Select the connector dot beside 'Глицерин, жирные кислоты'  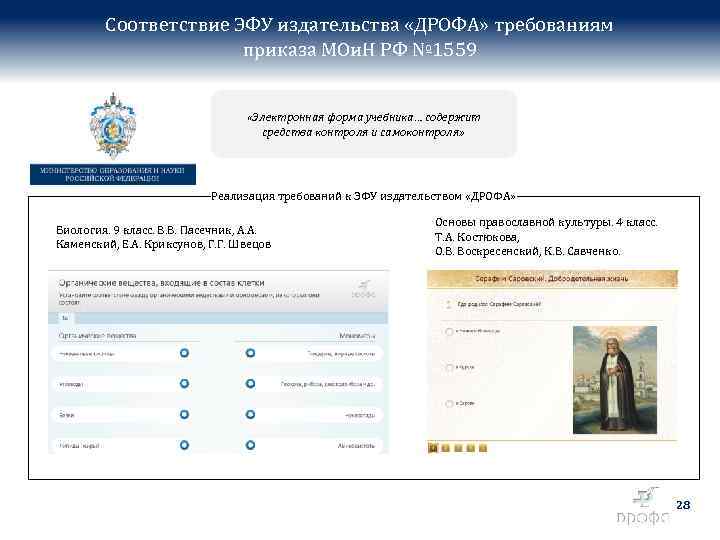(x=250, y=353)
